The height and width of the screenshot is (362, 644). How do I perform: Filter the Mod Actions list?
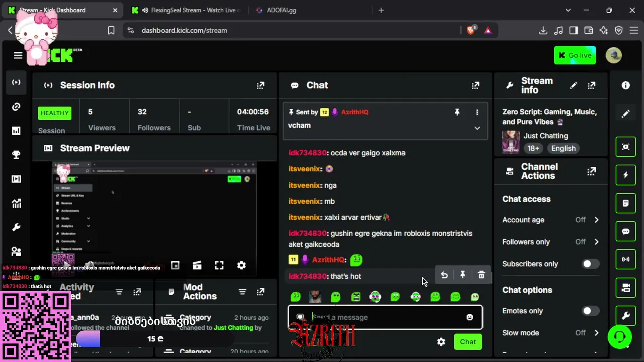pos(242,292)
